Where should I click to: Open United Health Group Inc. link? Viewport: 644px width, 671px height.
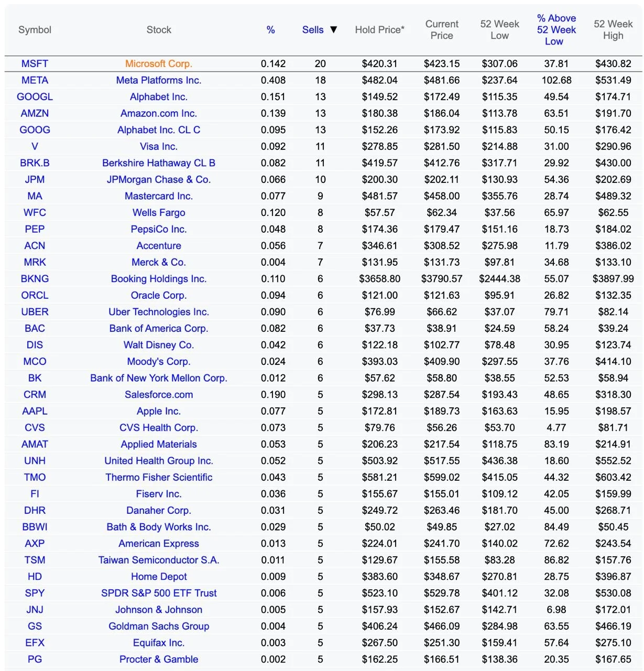click(x=159, y=461)
